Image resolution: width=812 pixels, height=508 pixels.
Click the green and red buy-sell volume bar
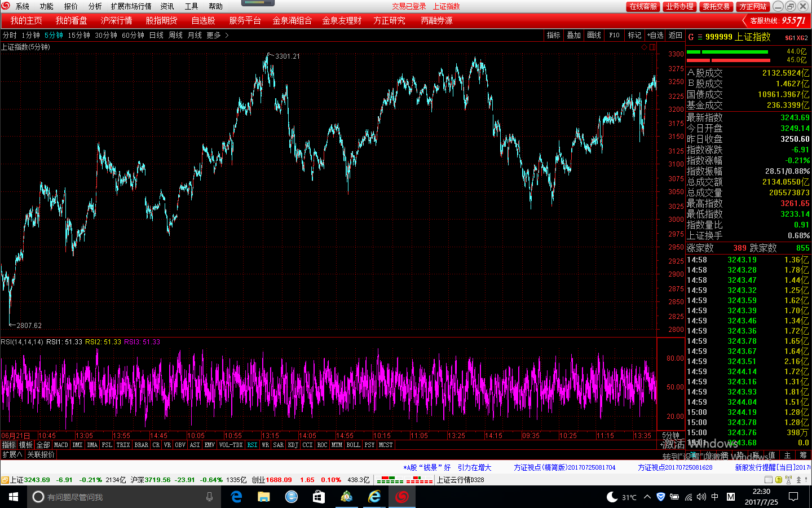pyautogui.click(x=729, y=55)
